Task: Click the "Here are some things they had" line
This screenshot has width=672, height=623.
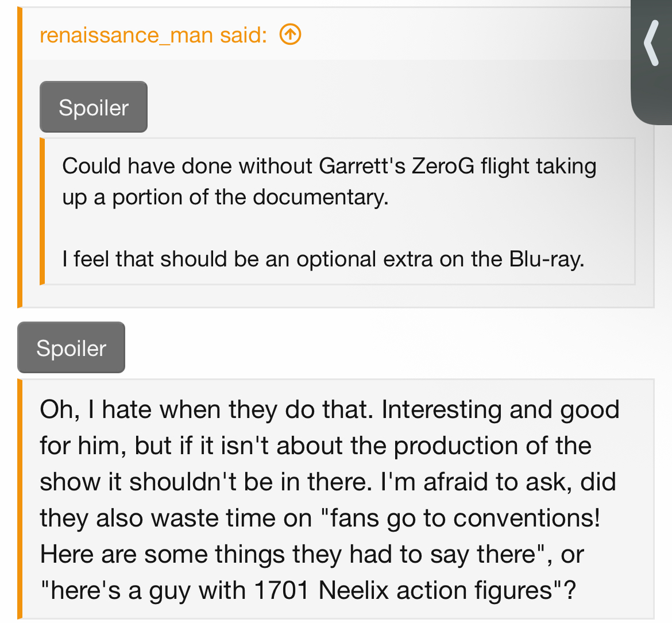Action: pos(312,555)
